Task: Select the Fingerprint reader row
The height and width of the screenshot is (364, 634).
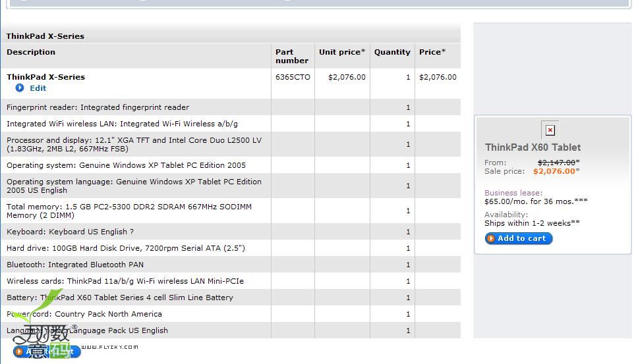Action: tap(98, 107)
